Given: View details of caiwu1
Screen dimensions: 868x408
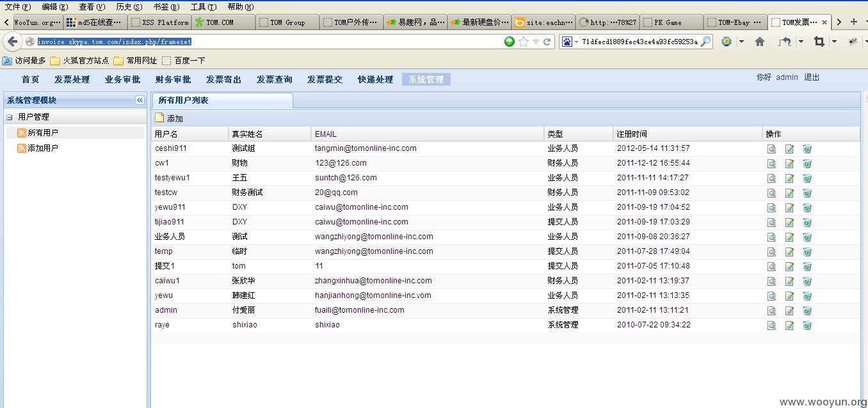Looking at the screenshot, I should [x=771, y=281].
